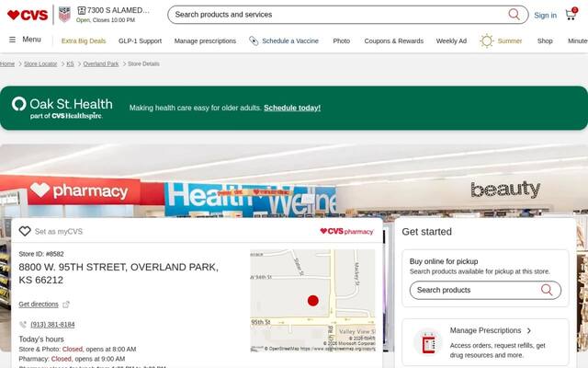Click the Schedule today! link
588x368 pixels.
(292, 108)
